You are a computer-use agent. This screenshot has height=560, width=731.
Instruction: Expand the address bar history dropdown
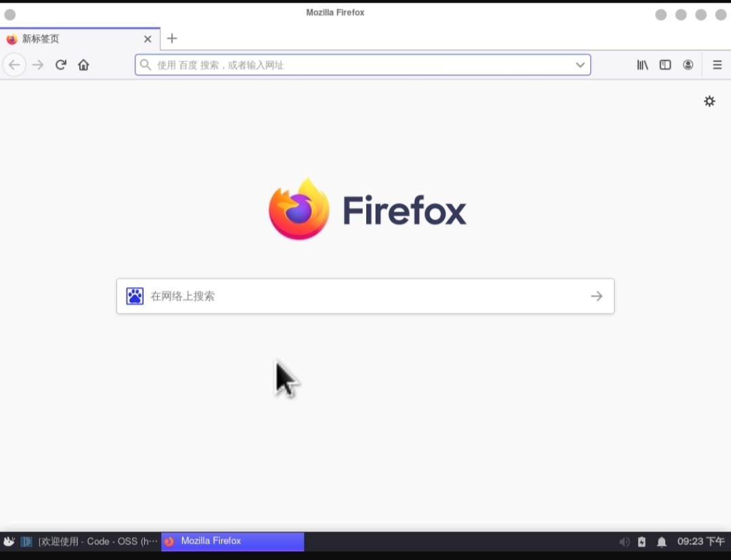[x=580, y=65]
